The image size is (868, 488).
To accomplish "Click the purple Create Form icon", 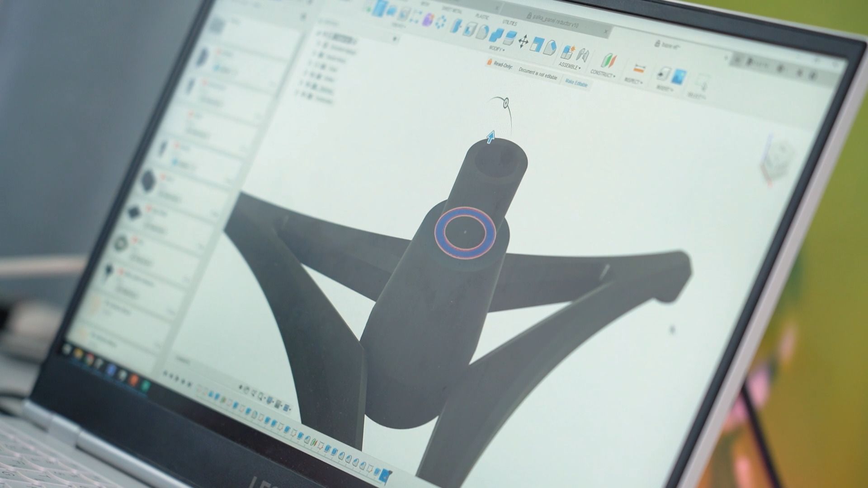I will (x=427, y=19).
